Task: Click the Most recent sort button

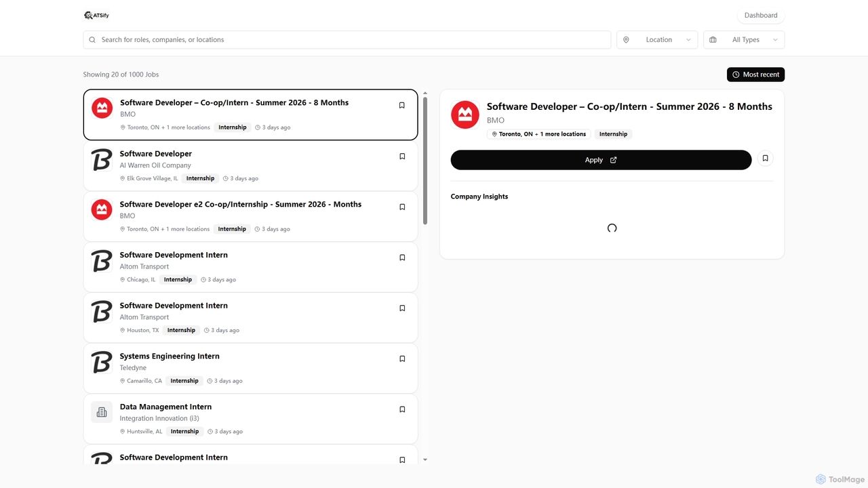Action: [755, 75]
